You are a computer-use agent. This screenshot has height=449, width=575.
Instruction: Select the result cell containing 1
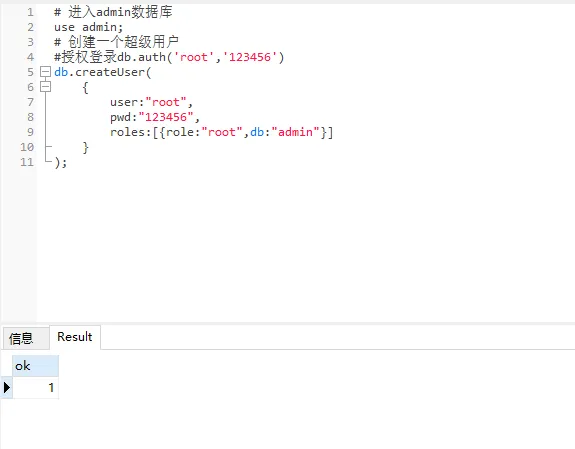[x=36, y=387]
